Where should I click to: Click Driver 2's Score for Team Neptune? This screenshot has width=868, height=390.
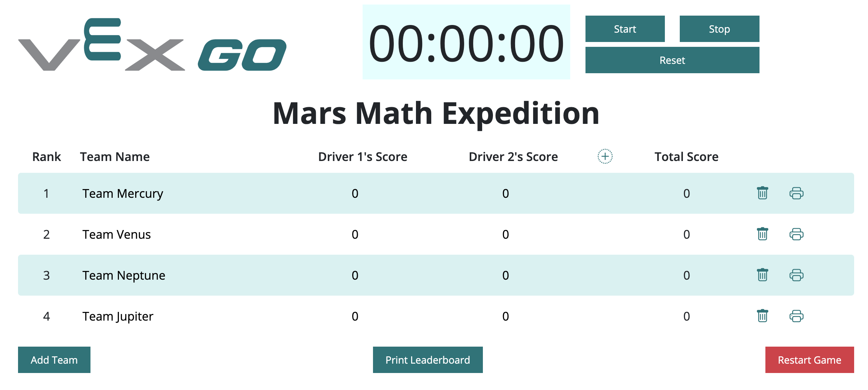pyautogui.click(x=505, y=275)
